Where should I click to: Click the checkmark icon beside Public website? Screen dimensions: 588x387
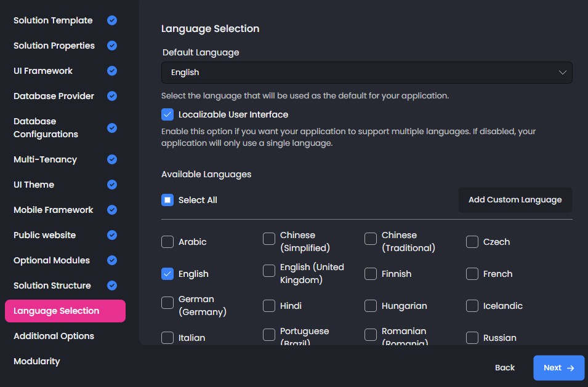pyautogui.click(x=112, y=235)
